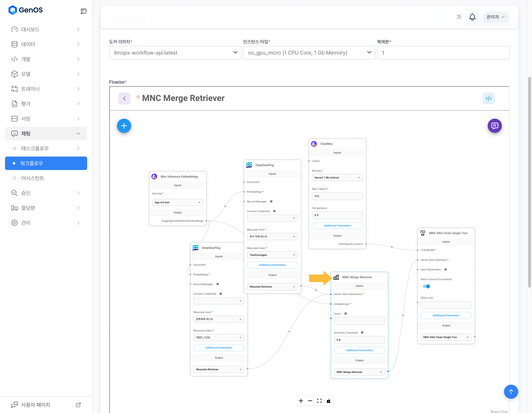Open the 도커 이미지 dropdown
Screen dimensions: 532x413
(x=175, y=53)
